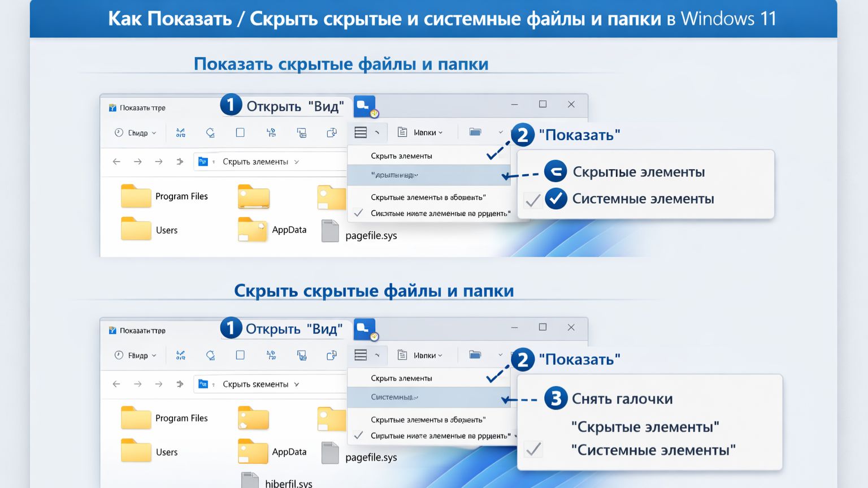Viewport: 868px width, 488px height.
Task: Click the overlapping pages icon in the upper Explorer toolbar
Action: point(331,133)
